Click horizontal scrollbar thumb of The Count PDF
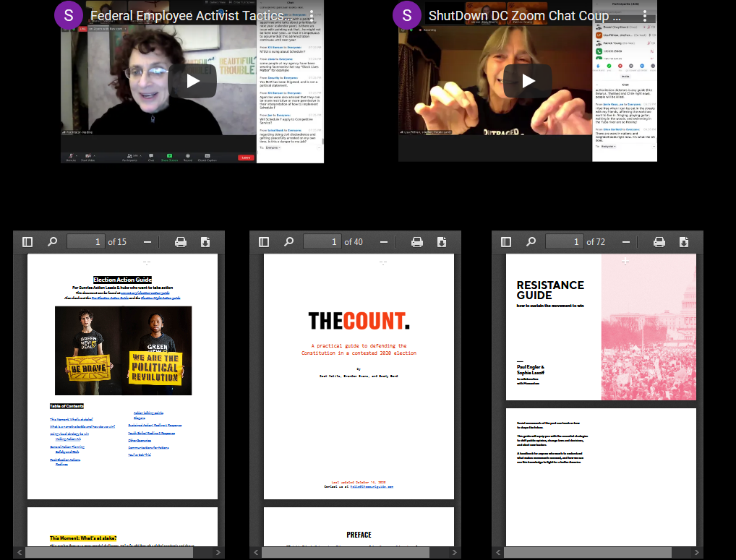Viewport: 736px width, 560px height. pos(346,553)
